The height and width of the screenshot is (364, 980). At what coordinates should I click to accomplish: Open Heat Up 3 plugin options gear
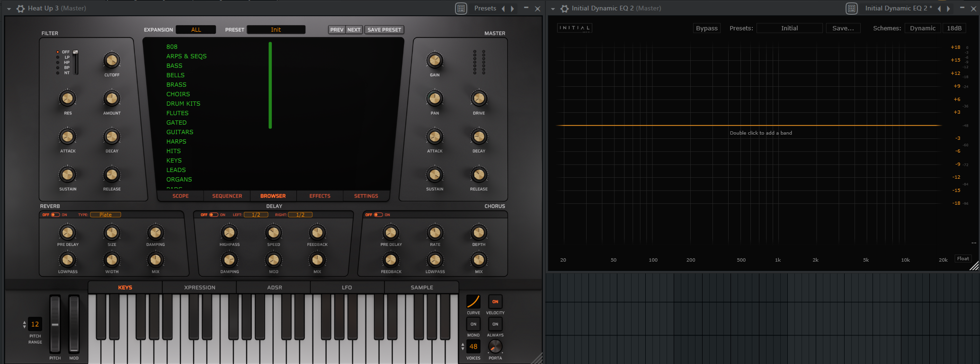point(20,9)
